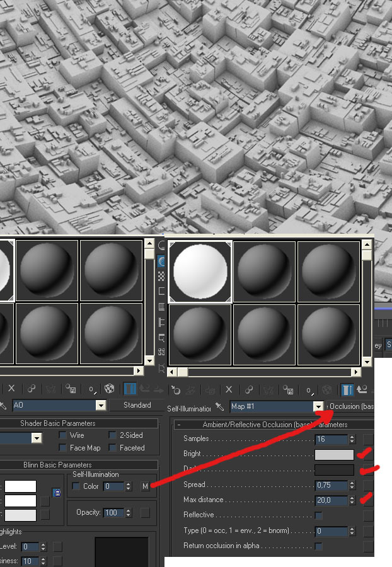Toggle the Backlight icon in vertical toolbar
Image resolution: width=392 pixels, height=567 pixels.
coord(161,261)
